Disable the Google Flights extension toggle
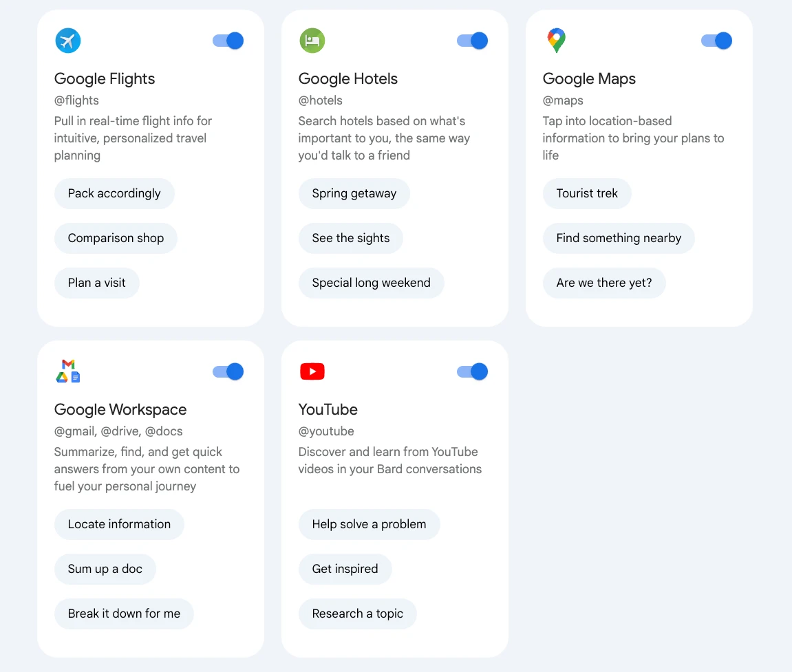This screenshot has width=792, height=672. [x=228, y=41]
